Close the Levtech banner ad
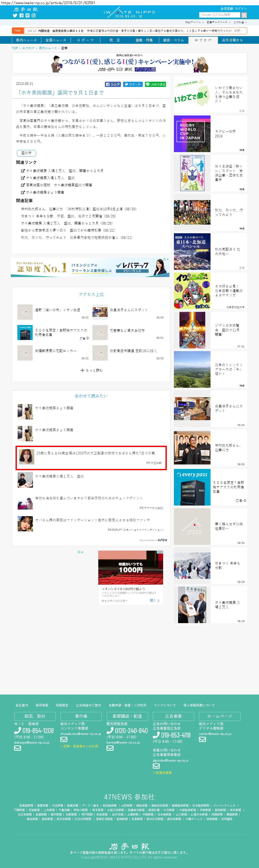259x868 pixels. (x=167, y=259)
